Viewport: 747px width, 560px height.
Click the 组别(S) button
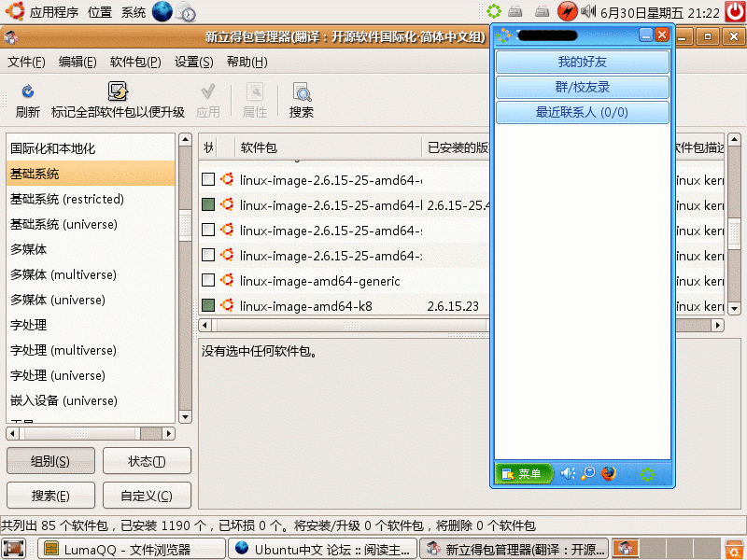click(x=50, y=461)
